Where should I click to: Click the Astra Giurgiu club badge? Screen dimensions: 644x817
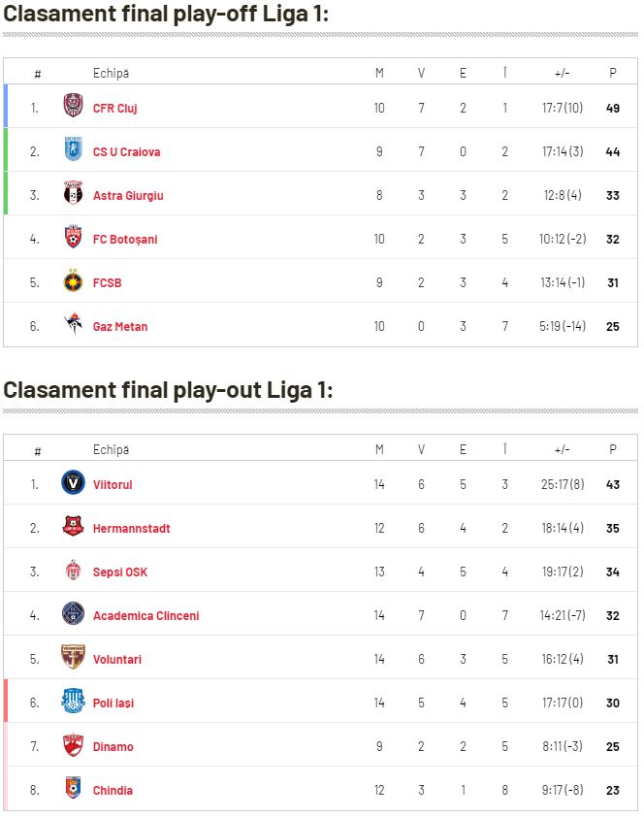pos(73,192)
